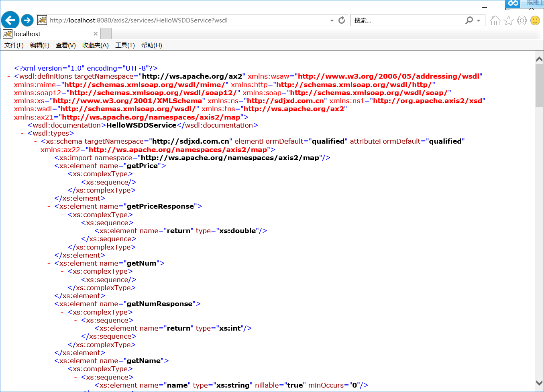Image resolution: width=544 pixels, height=392 pixels.
Task: Collapse the wsdl:types node
Action: 22,133
